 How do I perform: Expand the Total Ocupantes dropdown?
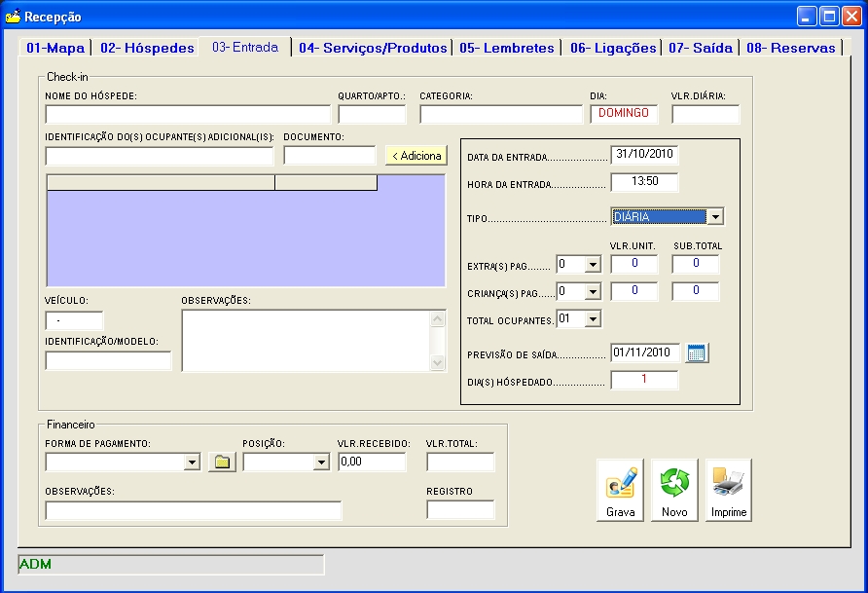coord(593,318)
